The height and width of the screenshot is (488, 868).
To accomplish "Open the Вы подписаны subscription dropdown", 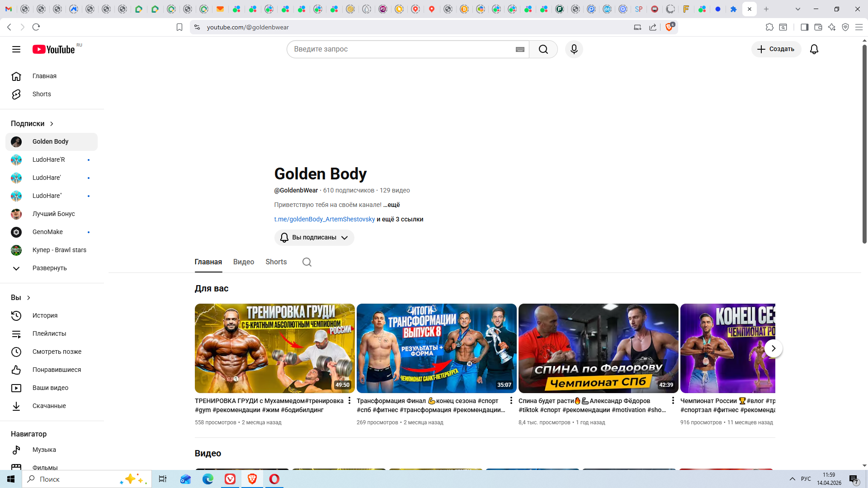I will pos(314,238).
